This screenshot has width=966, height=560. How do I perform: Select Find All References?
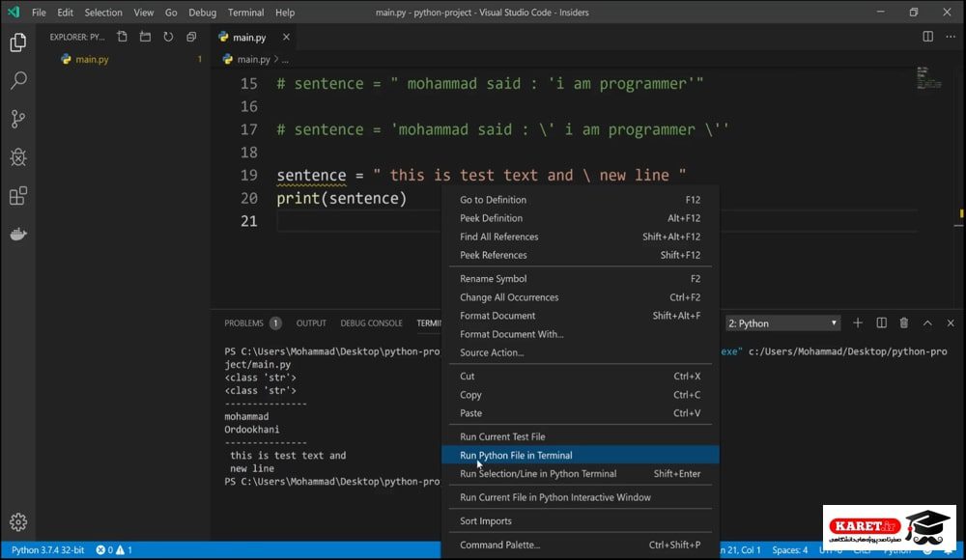(580, 237)
